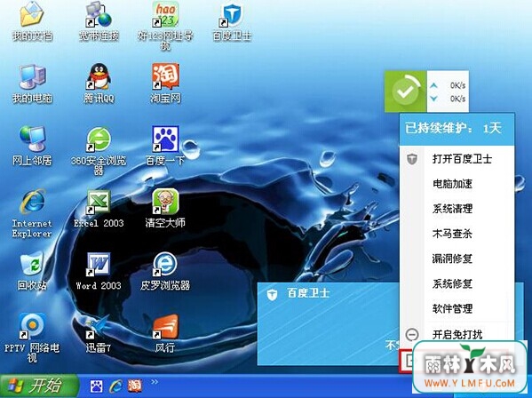
Task: Open Taobao icon in quick launch bar
Action: coord(135,386)
